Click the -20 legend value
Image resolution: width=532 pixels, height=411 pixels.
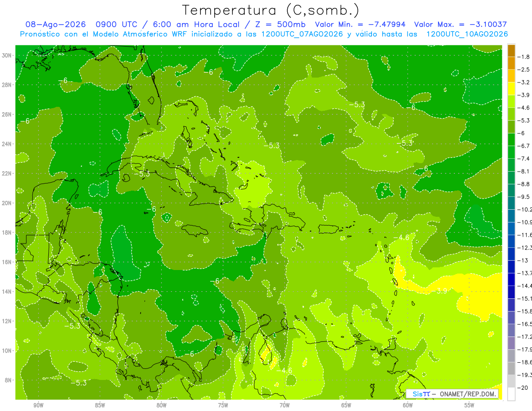click(523, 388)
